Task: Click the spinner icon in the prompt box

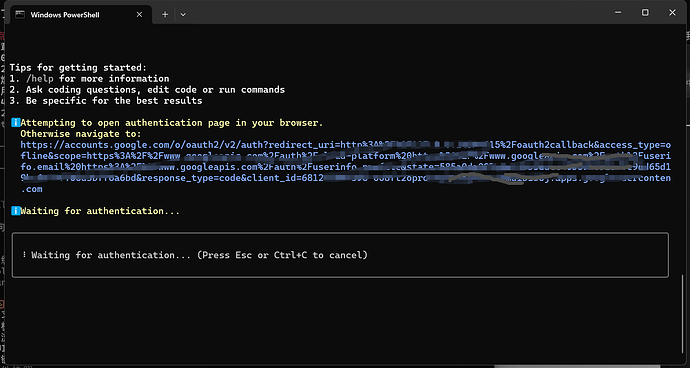Action: click(24, 255)
